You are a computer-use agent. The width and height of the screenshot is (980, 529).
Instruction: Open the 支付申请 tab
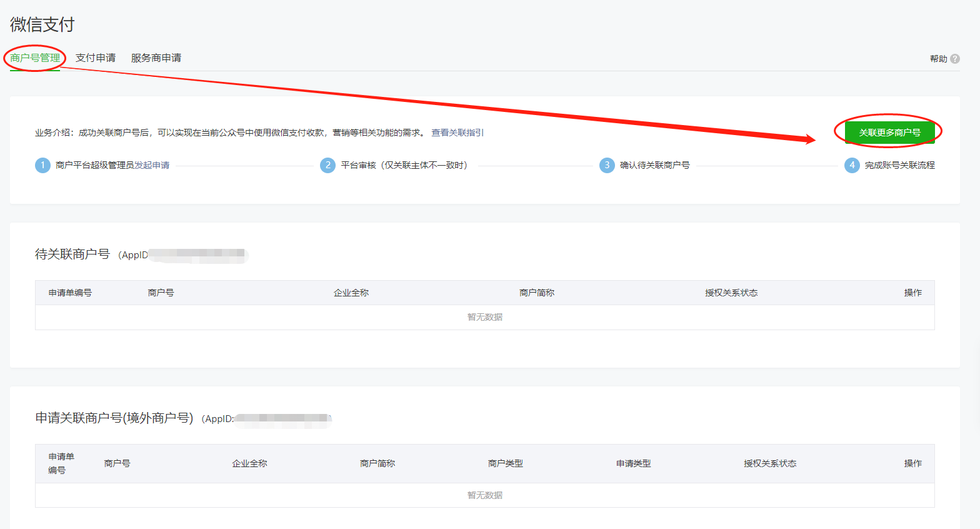[96, 58]
